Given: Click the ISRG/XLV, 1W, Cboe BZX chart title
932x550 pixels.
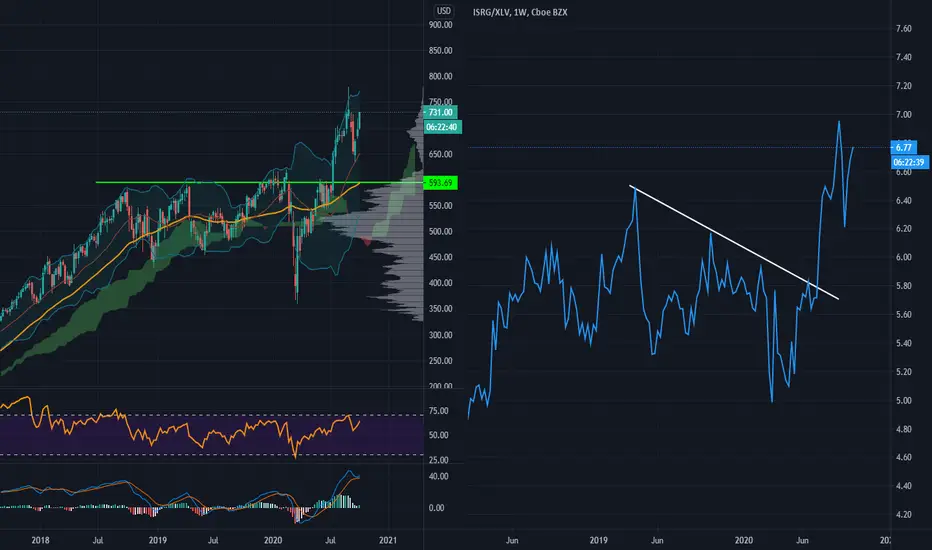Looking at the screenshot, I should 520,12.
